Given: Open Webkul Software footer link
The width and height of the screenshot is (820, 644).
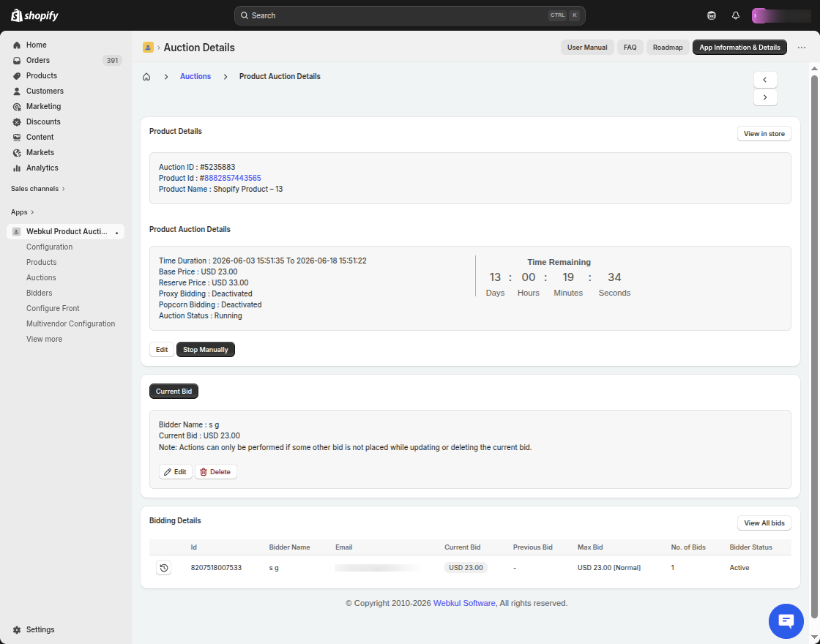Looking at the screenshot, I should click(x=464, y=603).
